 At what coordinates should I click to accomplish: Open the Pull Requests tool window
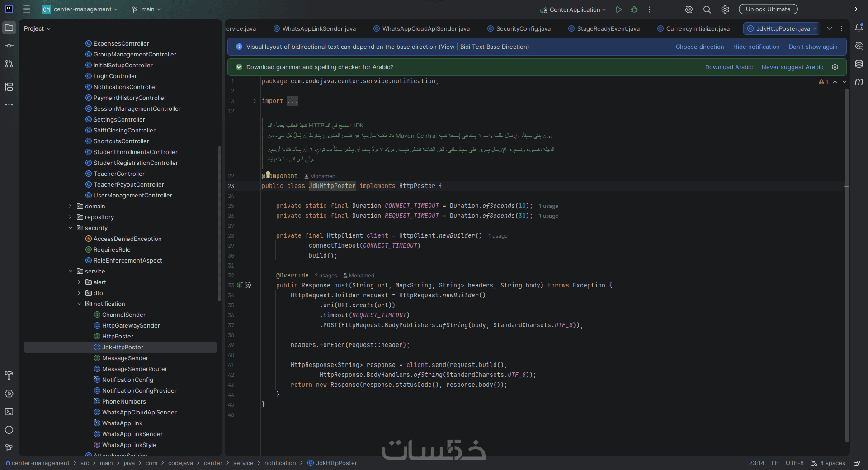[x=9, y=64]
